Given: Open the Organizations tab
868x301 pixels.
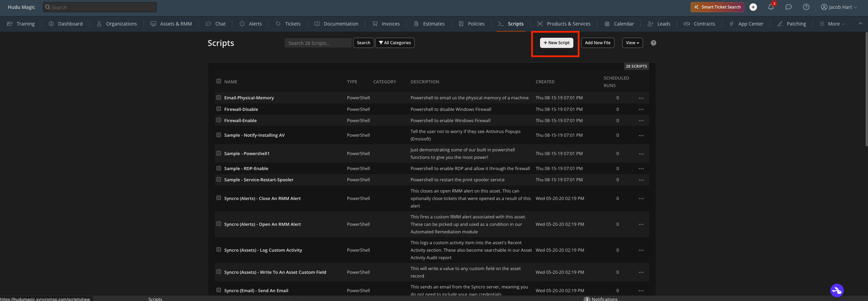Looking at the screenshot, I should tap(117, 24).
